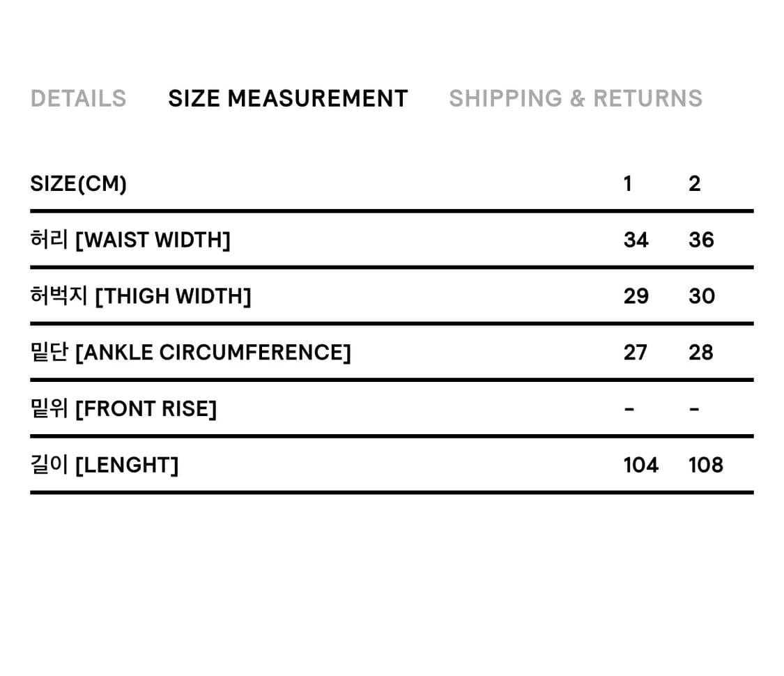Select the WAIST WIDTH row label

coord(130,240)
